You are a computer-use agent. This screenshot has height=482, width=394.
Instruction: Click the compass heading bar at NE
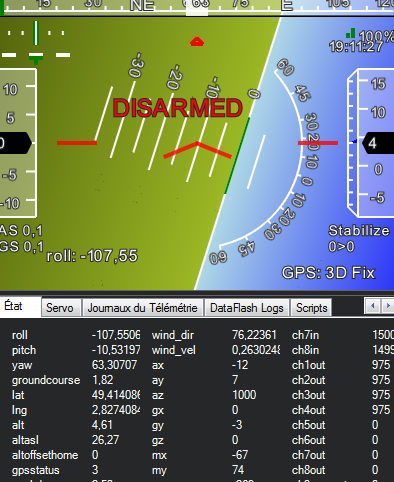click(142, 6)
